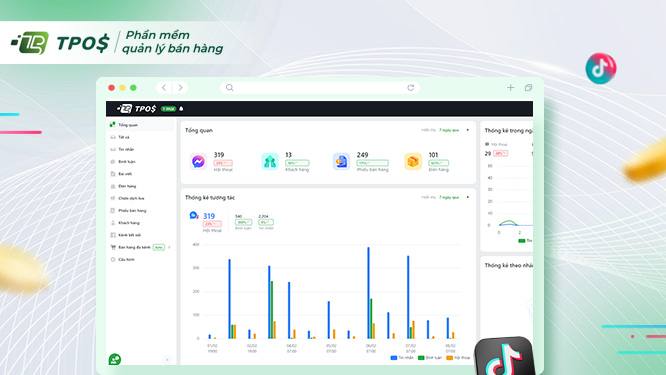Click the Phiếu bán hàng sidebar icon
The width and height of the screenshot is (666, 375).
(x=113, y=211)
